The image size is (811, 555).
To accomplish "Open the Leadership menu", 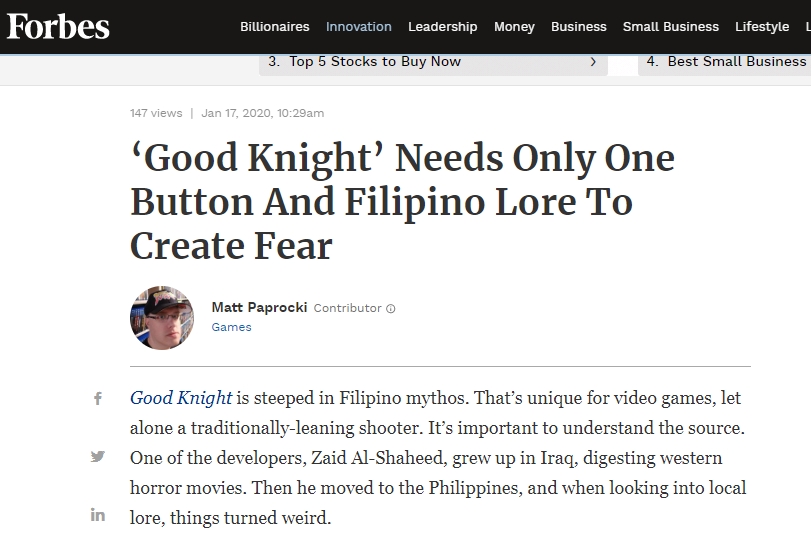I will [x=443, y=27].
